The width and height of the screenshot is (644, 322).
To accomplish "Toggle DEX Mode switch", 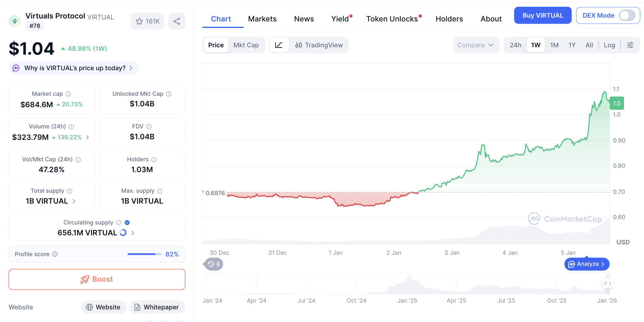I will pos(627,16).
